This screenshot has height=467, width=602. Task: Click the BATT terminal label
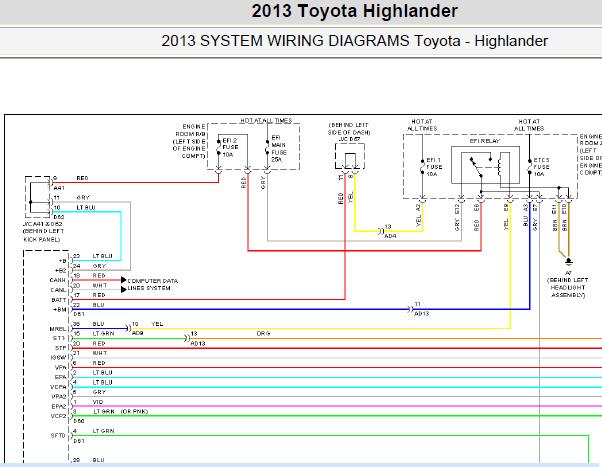pyautogui.click(x=59, y=300)
